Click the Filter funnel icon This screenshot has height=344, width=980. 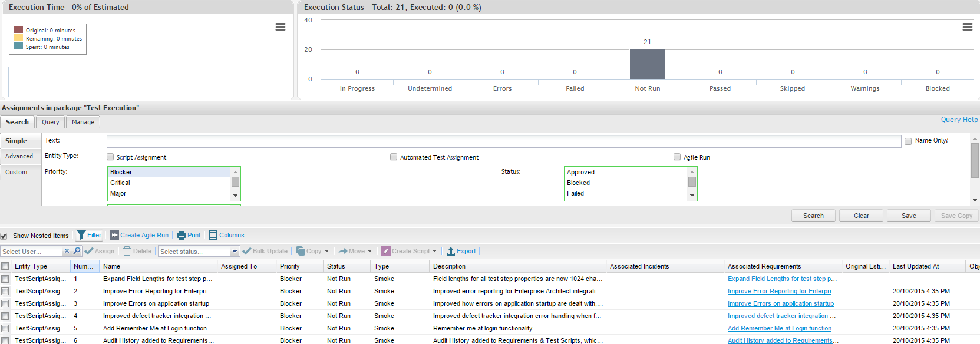81,235
